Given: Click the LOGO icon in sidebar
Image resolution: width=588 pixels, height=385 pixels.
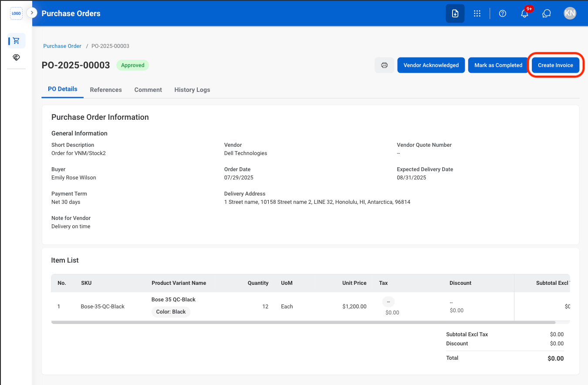Looking at the screenshot, I should point(16,13).
